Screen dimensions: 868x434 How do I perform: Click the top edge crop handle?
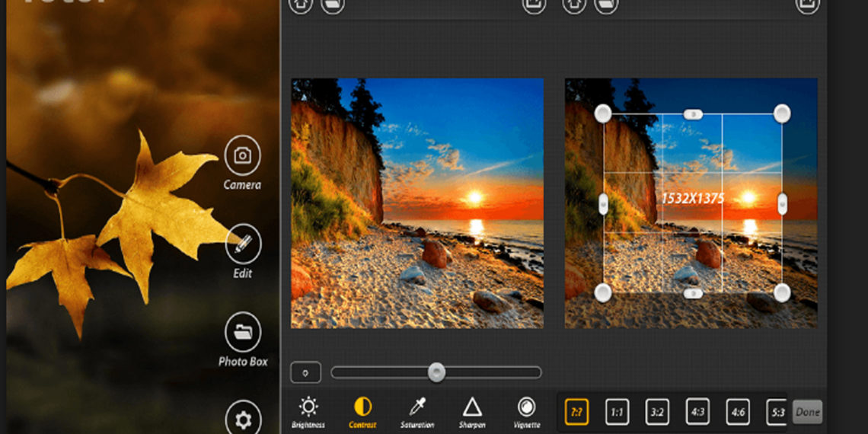point(693,114)
